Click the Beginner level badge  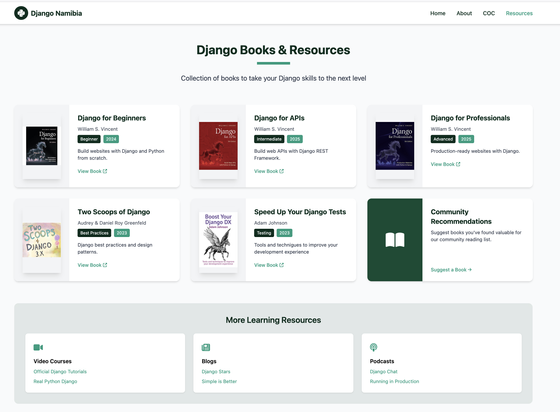coord(89,139)
